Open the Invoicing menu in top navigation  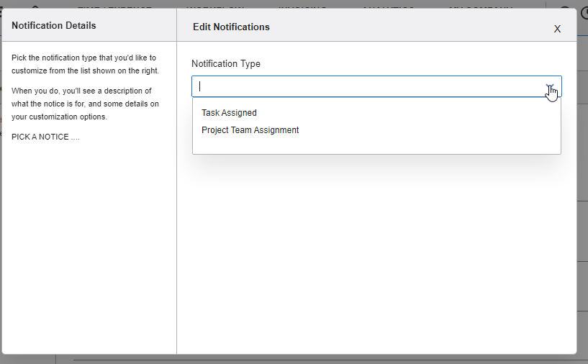302,6
